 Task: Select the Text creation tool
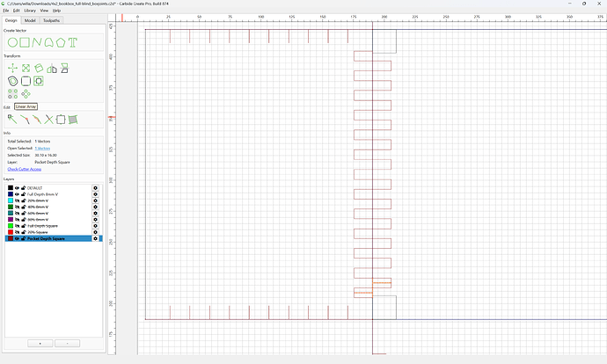[73, 42]
